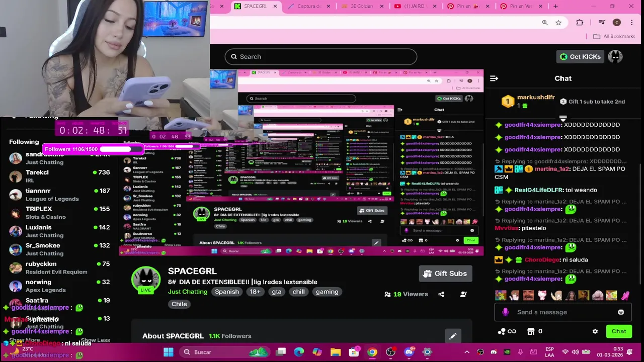Click the Followers 1106/1500 goal bar
The width and height of the screenshot is (644, 362).
pos(93,149)
